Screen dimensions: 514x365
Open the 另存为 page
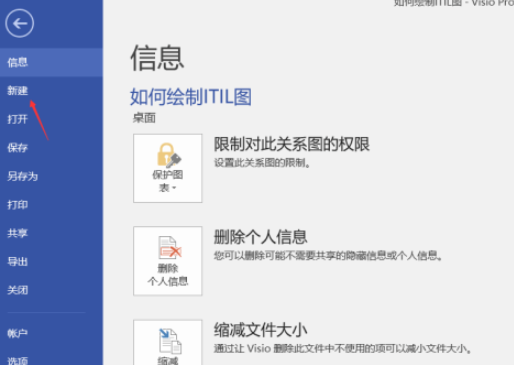point(51,176)
